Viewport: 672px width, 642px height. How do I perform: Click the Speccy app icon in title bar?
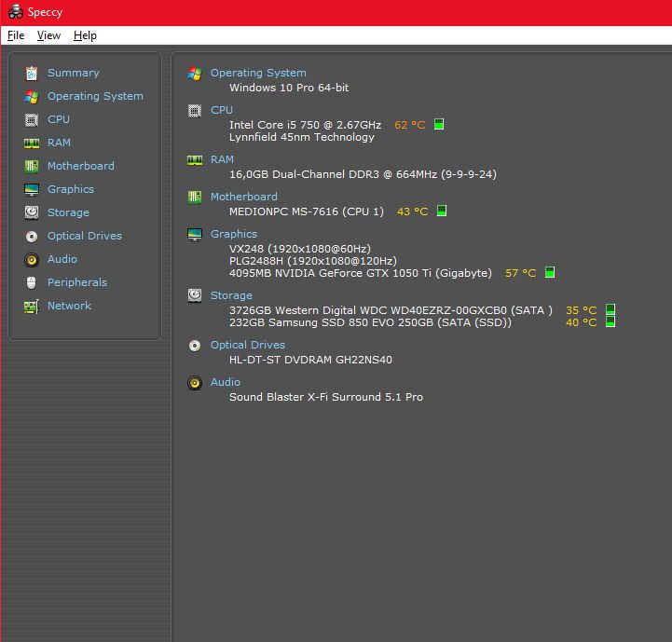(16, 11)
